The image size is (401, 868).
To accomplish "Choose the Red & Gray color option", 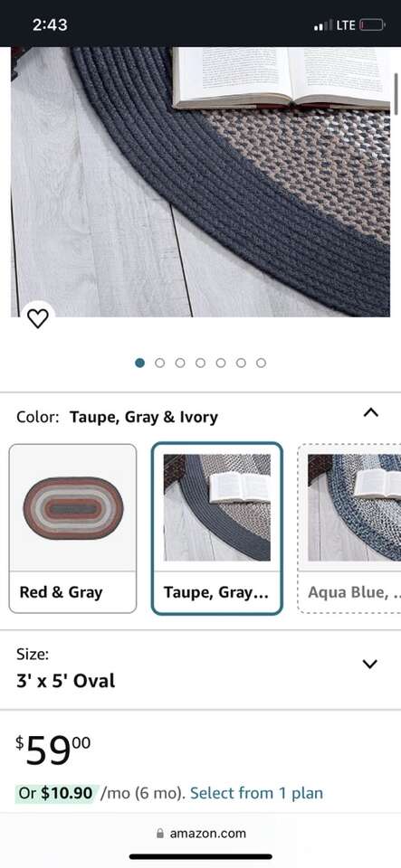I will [72, 528].
